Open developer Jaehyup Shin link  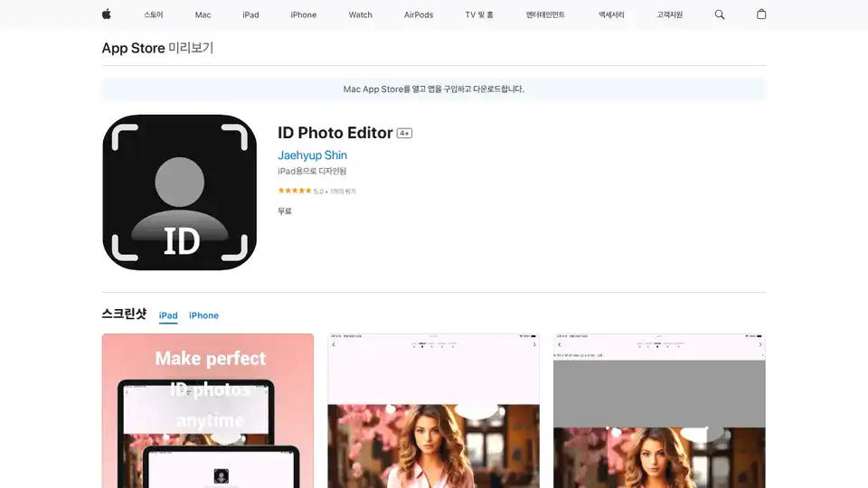pos(312,155)
